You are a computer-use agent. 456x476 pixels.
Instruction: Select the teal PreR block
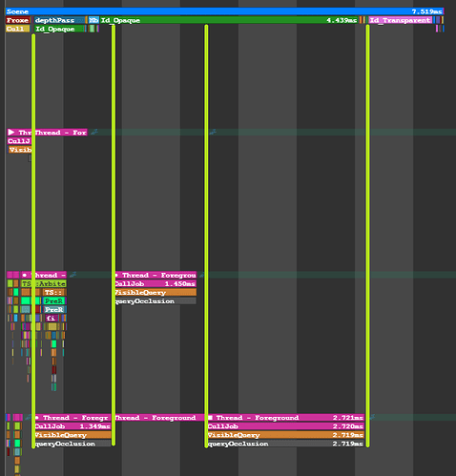[x=54, y=309]
